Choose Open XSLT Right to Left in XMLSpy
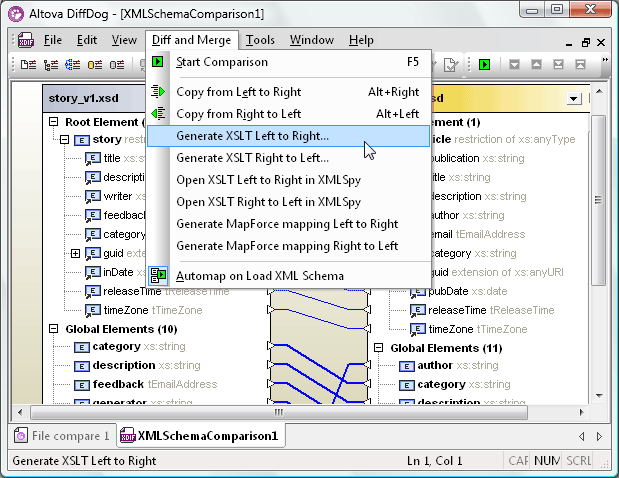This screenshot has height=478, width=619. (x=289, y=202)
